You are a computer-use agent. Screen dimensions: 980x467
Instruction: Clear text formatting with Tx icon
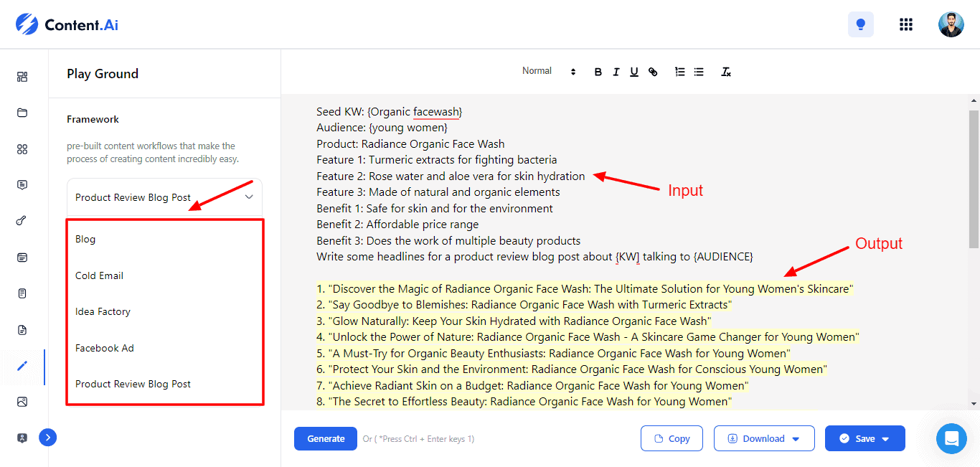[x=726, y=72]
